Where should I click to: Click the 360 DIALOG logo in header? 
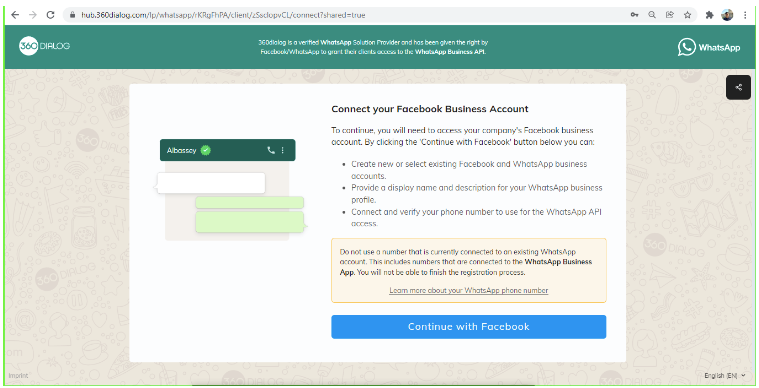click(x=45, y=46)
